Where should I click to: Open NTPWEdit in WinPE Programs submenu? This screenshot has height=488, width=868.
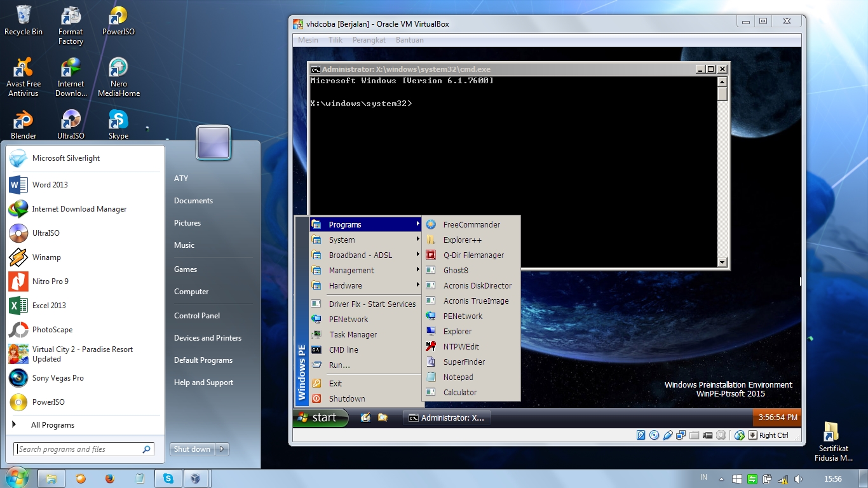(471, 346)
